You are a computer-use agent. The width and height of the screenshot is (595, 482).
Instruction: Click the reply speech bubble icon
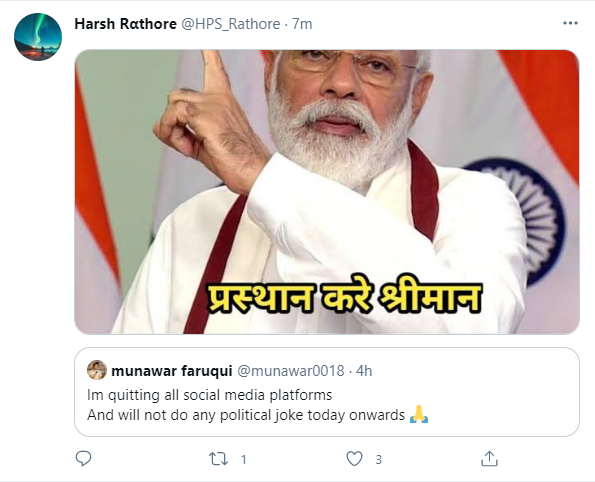pyautogui.click(x=83, y=458)
